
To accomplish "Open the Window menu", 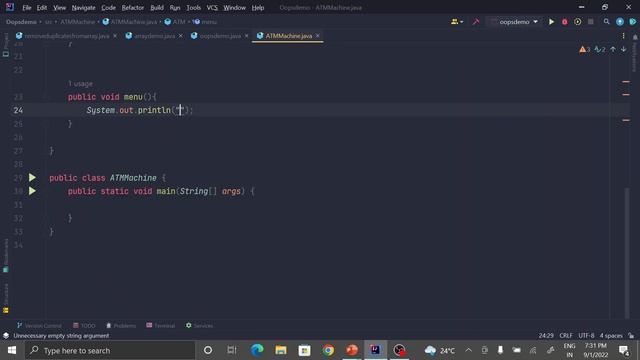I will click(x=234, y=8).
